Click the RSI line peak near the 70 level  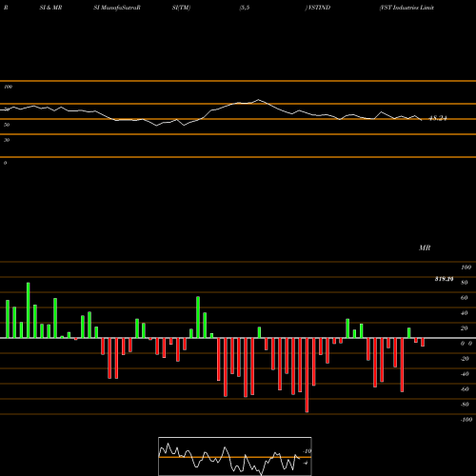coord(259,100)
